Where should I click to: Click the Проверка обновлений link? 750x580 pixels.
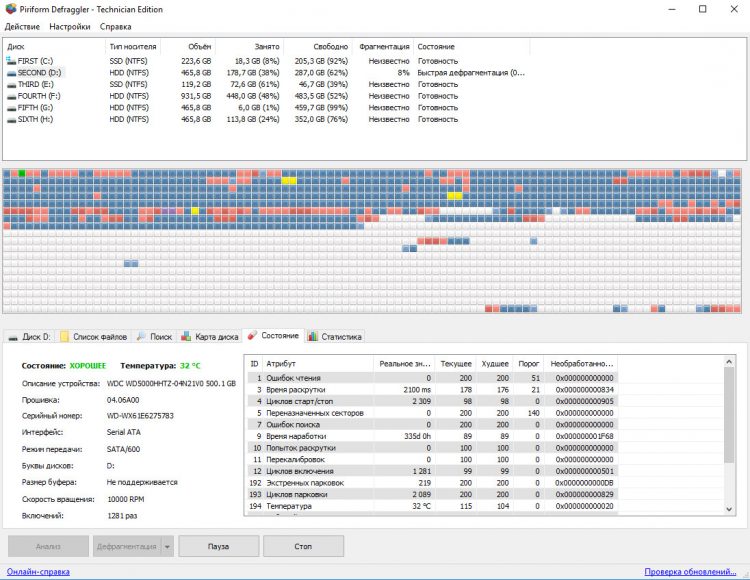point(688,572)
